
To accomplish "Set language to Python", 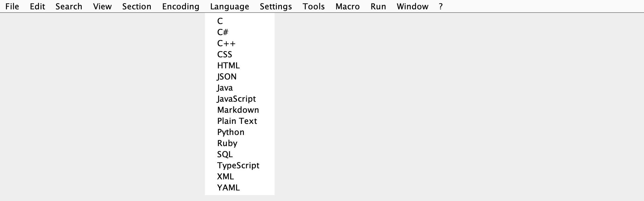I will [240, 132].
